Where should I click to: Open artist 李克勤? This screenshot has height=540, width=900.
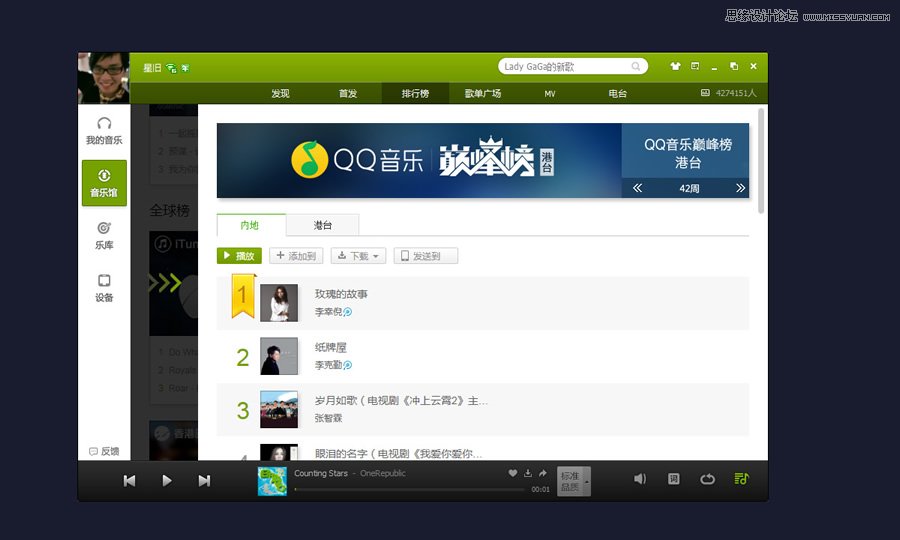click(328, 365)
